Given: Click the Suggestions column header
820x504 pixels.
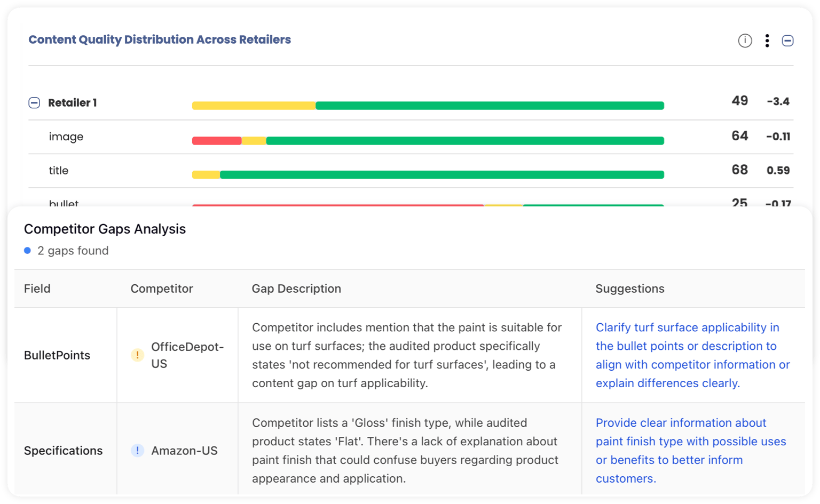Looking at the screenshot, I should [630, 289].
